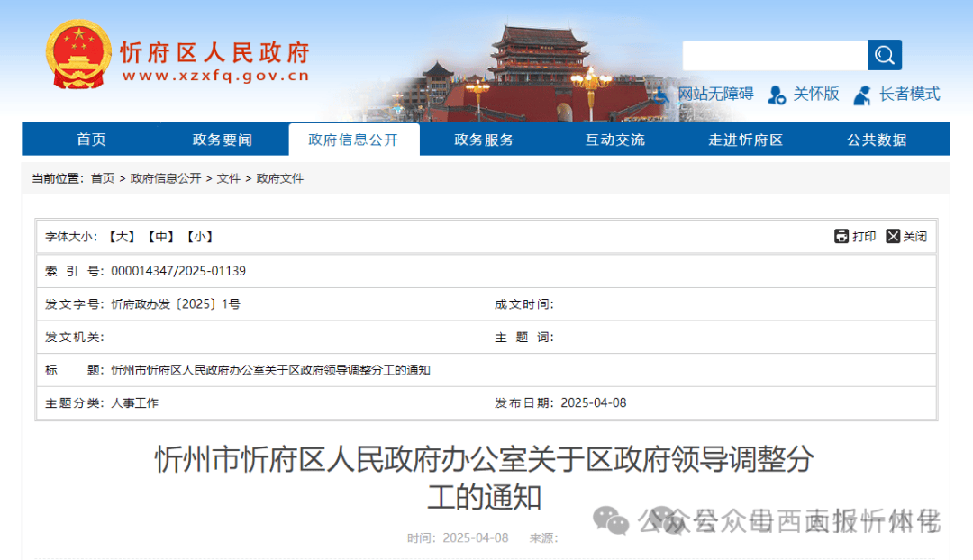Viewport: 973px width, 560px height.
Task: Click the national emblem logo
Action: tap(77, 56)
